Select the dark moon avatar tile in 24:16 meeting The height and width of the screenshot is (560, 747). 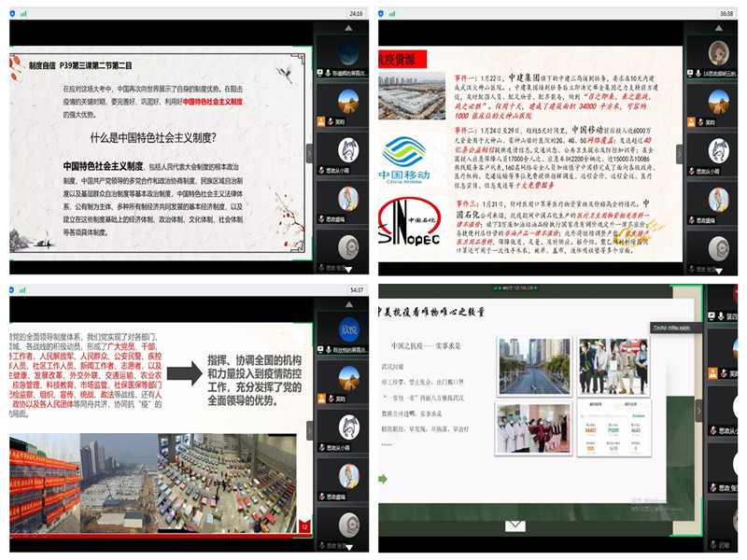coord(347,51)
